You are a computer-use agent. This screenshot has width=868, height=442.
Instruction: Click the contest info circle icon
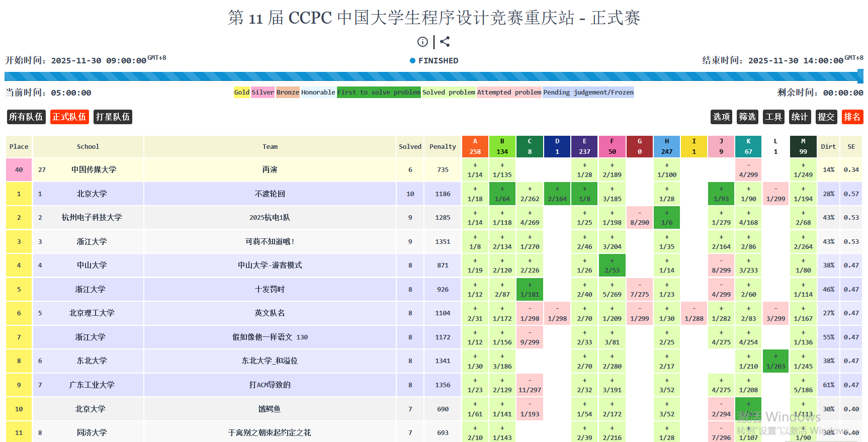coord(422,42)
